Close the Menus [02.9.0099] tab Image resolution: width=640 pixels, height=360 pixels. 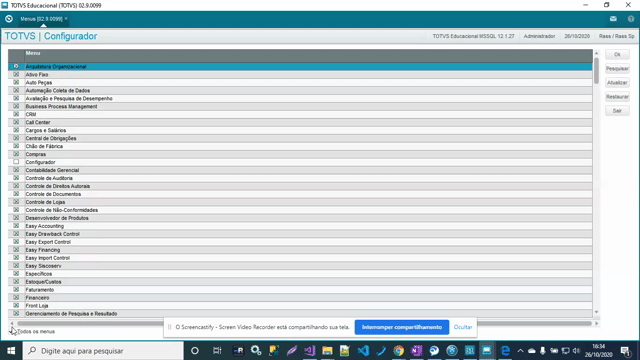(x=66, y=18)
